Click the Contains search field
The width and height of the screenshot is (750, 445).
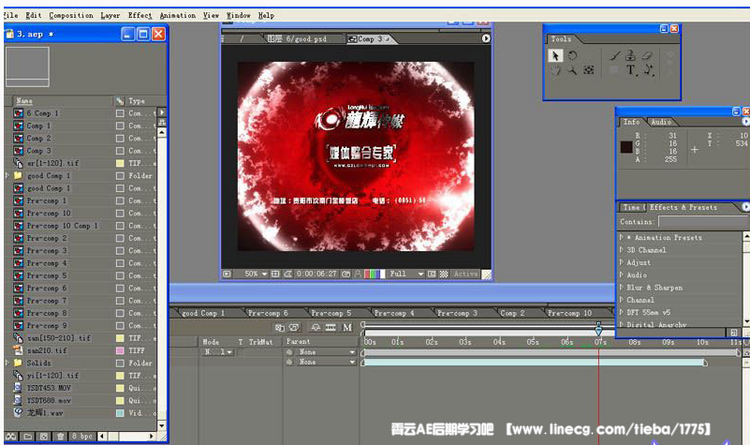[702, 222]
